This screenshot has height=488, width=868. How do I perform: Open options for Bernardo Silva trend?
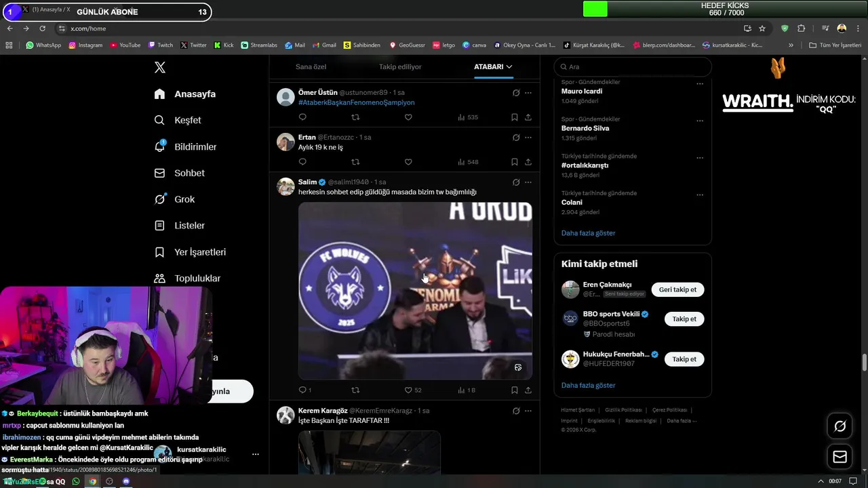[x=700, y=121]
